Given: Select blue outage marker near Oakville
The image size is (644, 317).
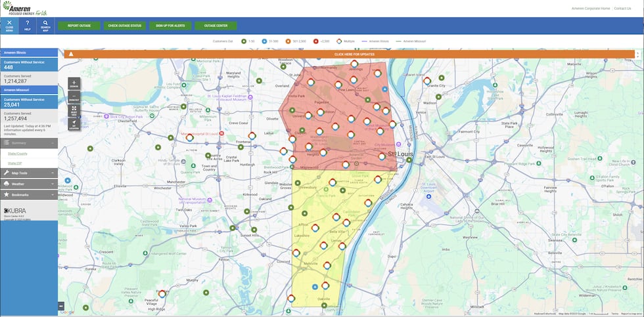Looking at the screenshot, I should point(315,287).
